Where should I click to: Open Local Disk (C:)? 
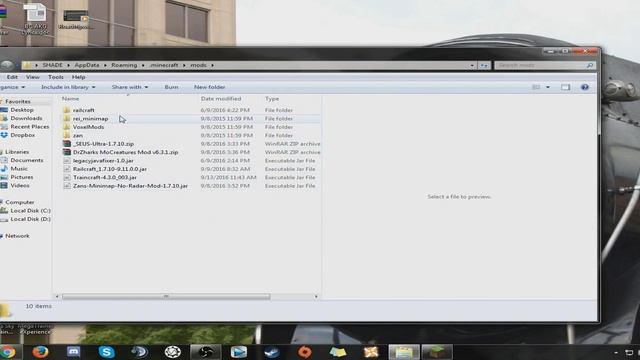tap(30, 211)
